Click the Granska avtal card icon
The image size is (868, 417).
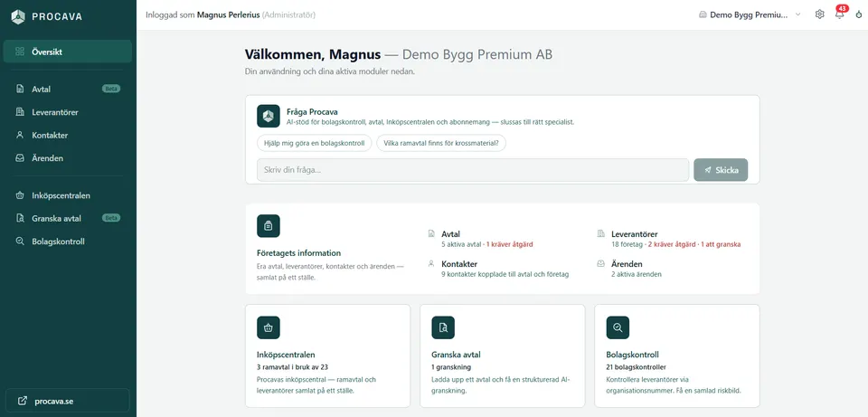[443, 327]
